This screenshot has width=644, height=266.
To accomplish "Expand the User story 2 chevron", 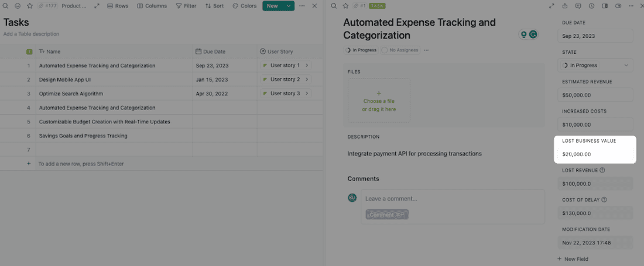I will (307, 80).
